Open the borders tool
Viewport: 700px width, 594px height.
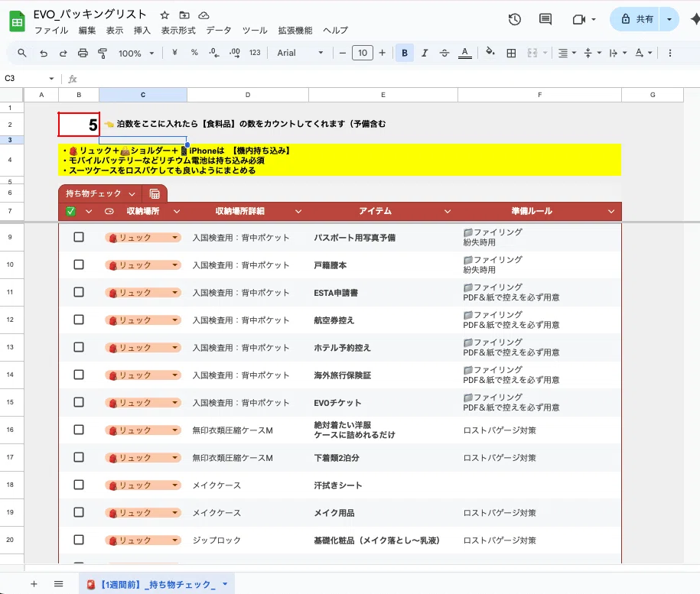point(511,53)
